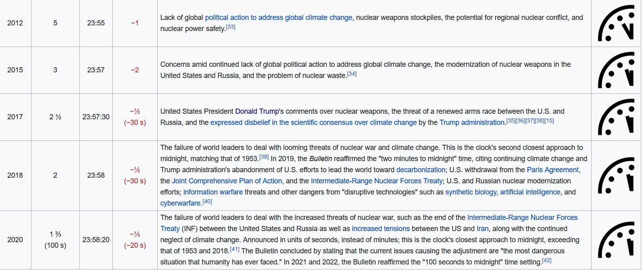Select the year cell 2020
The image size is (644, 272).
[x=15, y=240]
